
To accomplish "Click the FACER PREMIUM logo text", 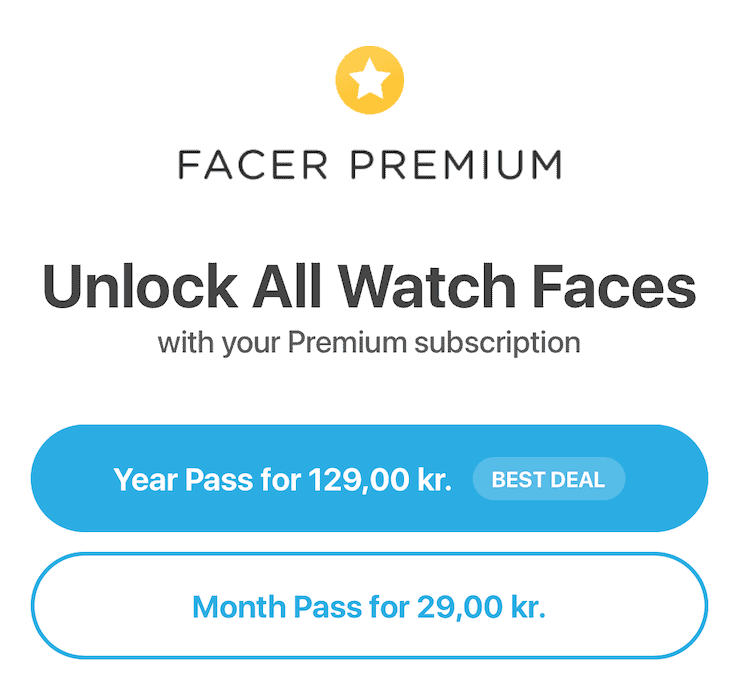I will pyautogui.click(x=370, y=165).
